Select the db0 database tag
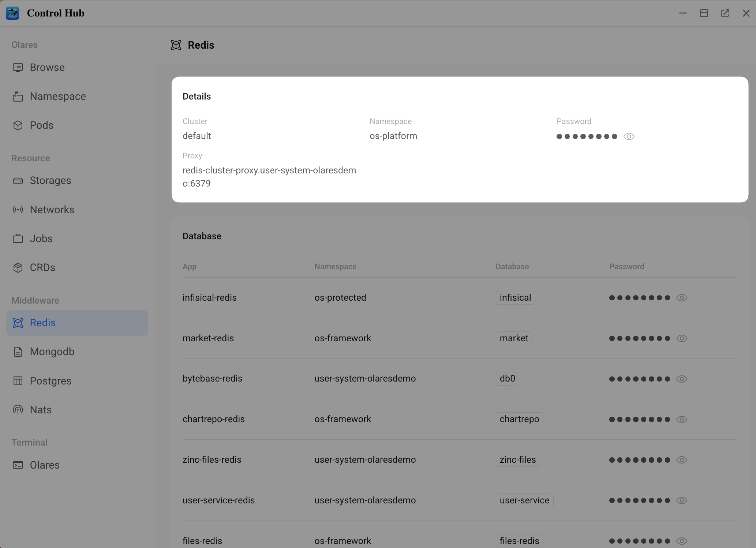This screenshot has height=548, width=756. (x=507, y=379)
